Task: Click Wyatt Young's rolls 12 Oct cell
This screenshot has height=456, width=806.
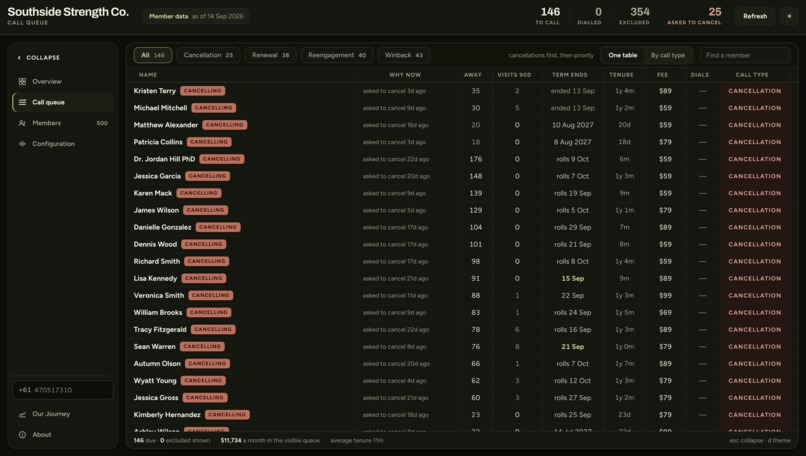Action: pyautogui.click(x=572, y=381)
